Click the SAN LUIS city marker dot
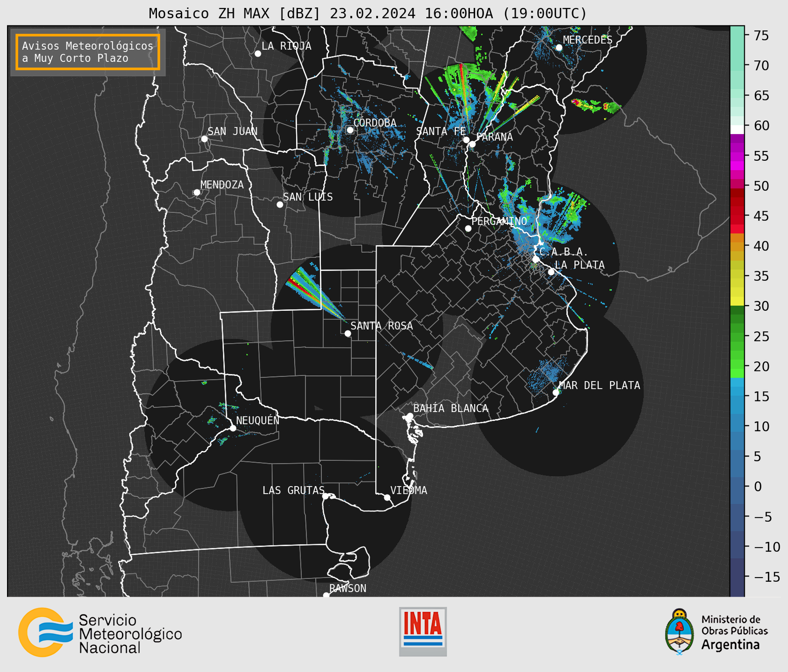The height and width of the screenshot is (672, 788). (x=280, y=205)
